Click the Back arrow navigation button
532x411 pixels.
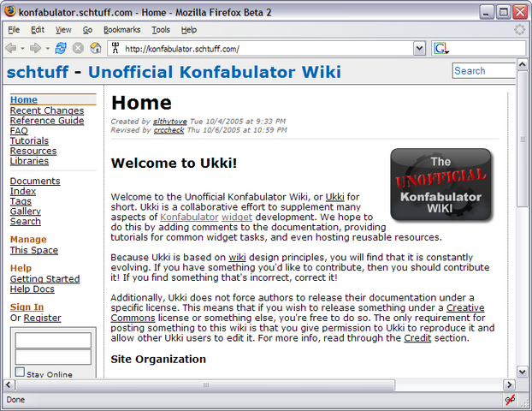pos(11,48)
